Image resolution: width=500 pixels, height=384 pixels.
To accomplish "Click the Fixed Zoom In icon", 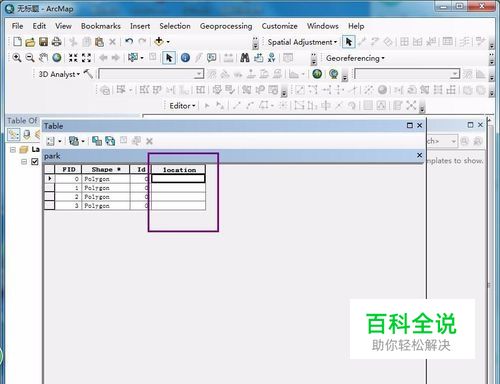I will pyautogui.click(x=73, y=58).
